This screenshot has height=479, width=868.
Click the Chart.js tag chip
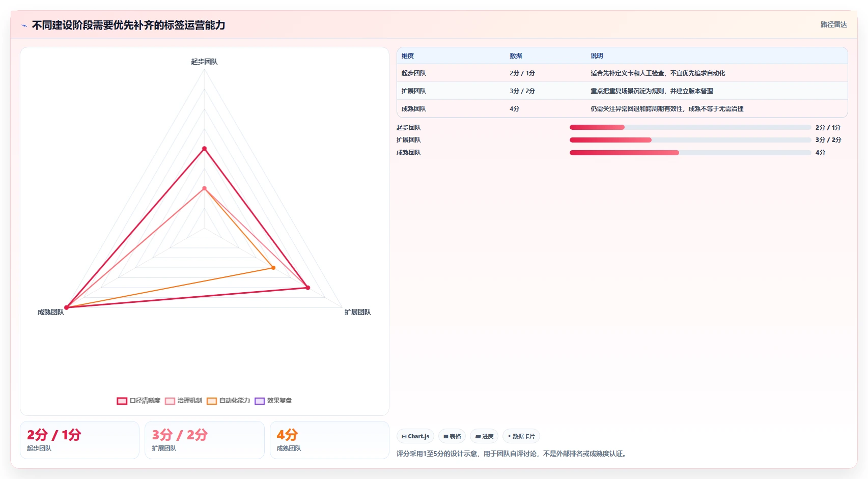tap(415, 436)
